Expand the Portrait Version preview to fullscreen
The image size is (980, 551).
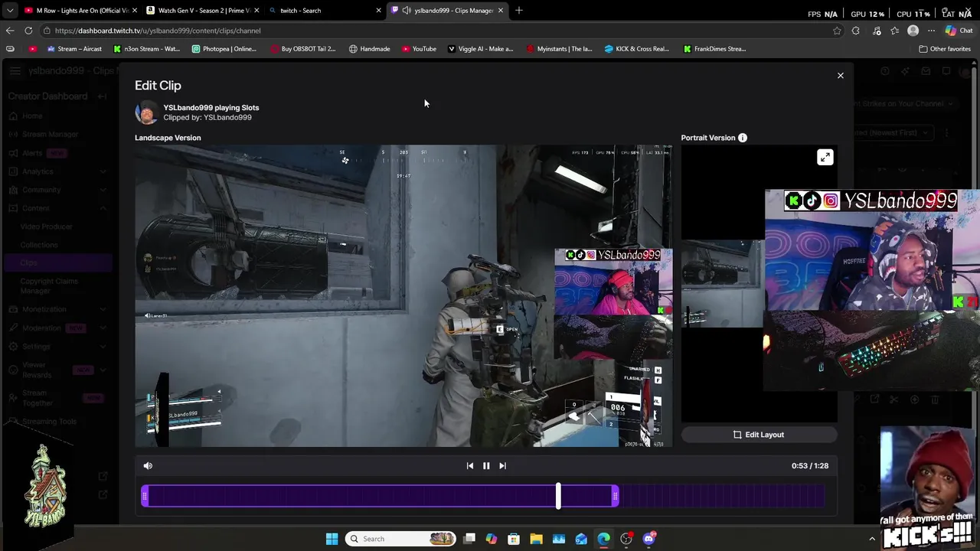click(825, 158)
